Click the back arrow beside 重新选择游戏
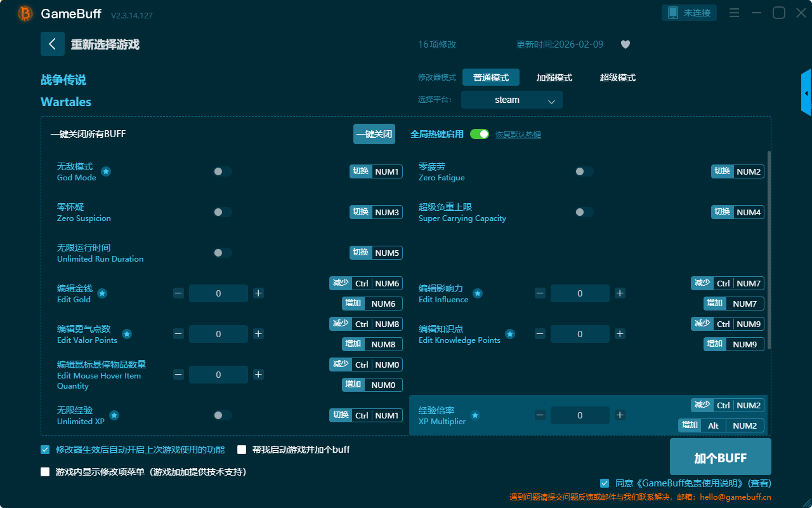This screenshot has width=812, height=508. pyautogui.click(x=53, y=44)
